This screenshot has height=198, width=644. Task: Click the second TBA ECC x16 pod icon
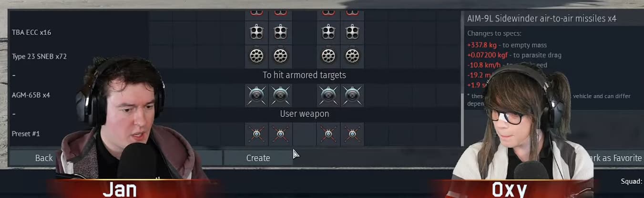(280, 32)
